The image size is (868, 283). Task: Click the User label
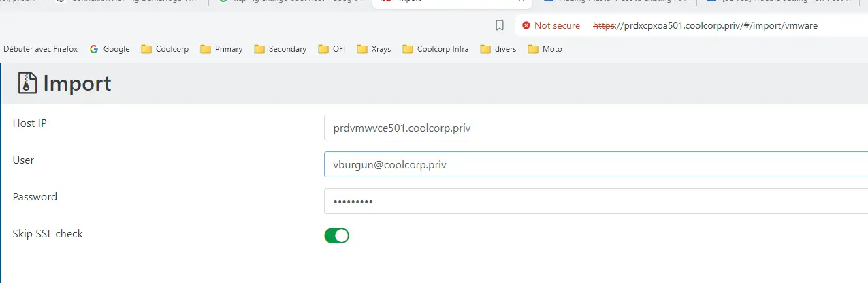click(23, 160)
